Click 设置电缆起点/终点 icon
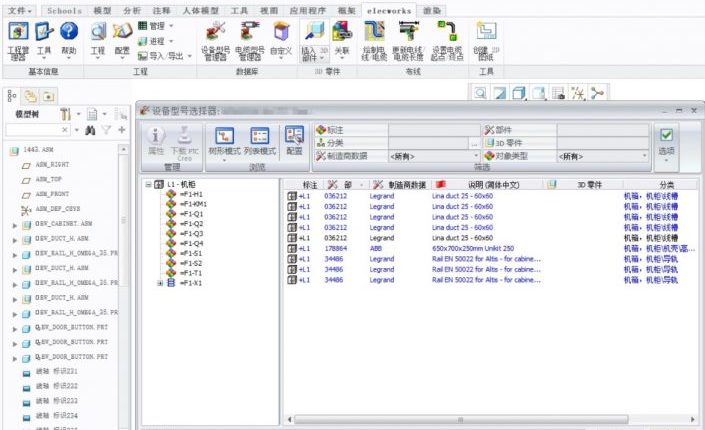The image size is (705, 430). [x=447, y=31]
